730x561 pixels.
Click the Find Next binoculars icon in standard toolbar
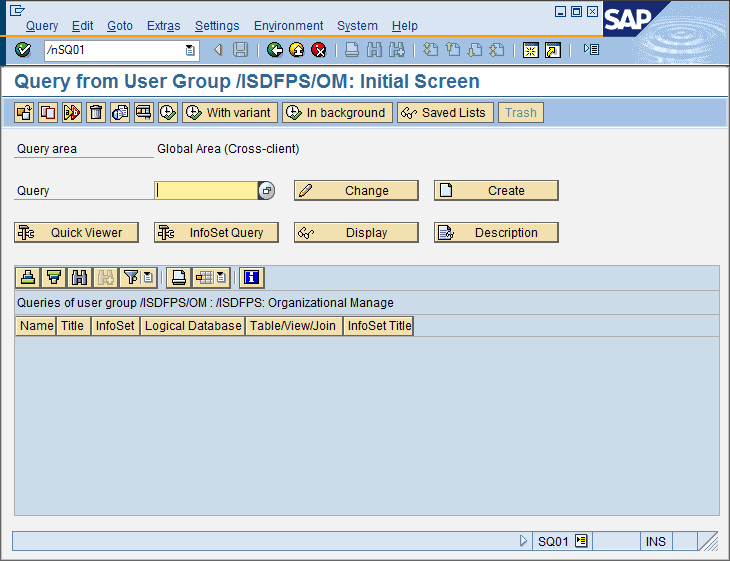coord(397,50)
